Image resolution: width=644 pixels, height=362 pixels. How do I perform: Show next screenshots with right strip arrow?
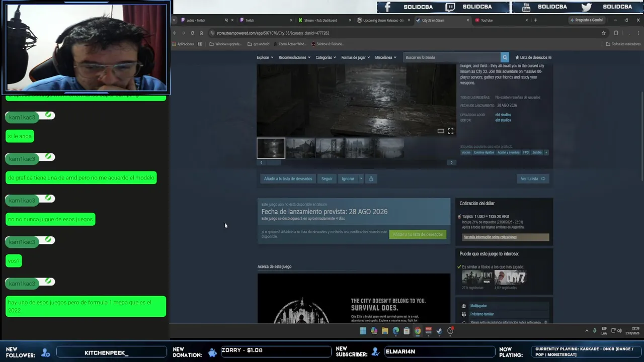(451, 162)
